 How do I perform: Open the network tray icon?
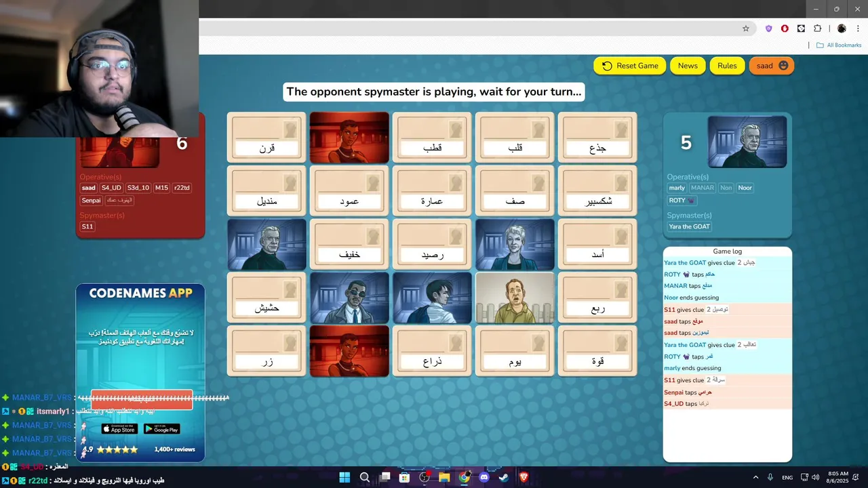[x=804, y=477]
